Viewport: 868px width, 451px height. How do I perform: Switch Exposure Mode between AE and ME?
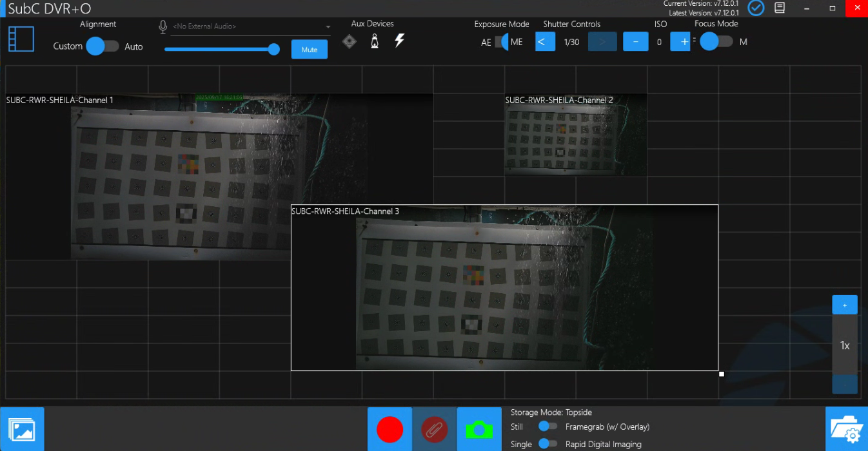click(x=502, y=42)
